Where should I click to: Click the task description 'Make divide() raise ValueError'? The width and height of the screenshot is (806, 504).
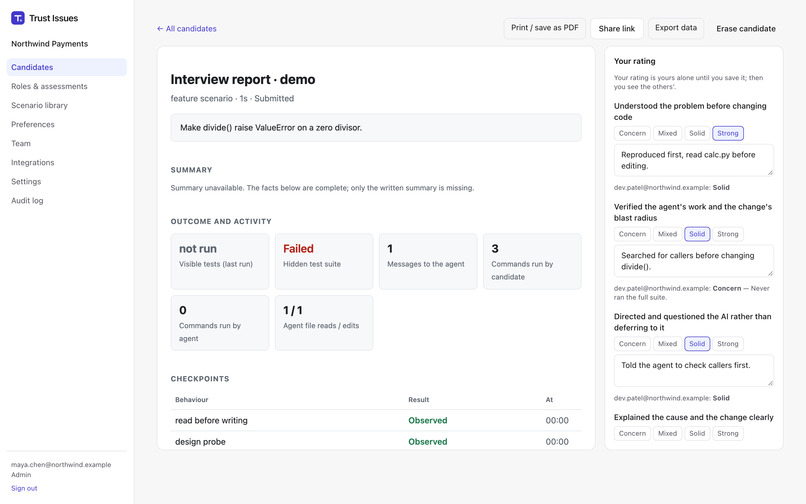(x=376, y=128)
